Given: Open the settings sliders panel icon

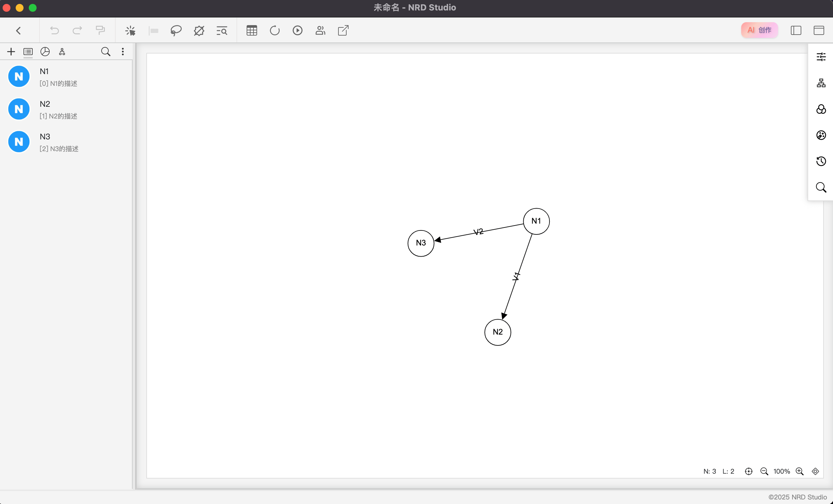Looking at the screenshot, I should click(x=821, y=57).
